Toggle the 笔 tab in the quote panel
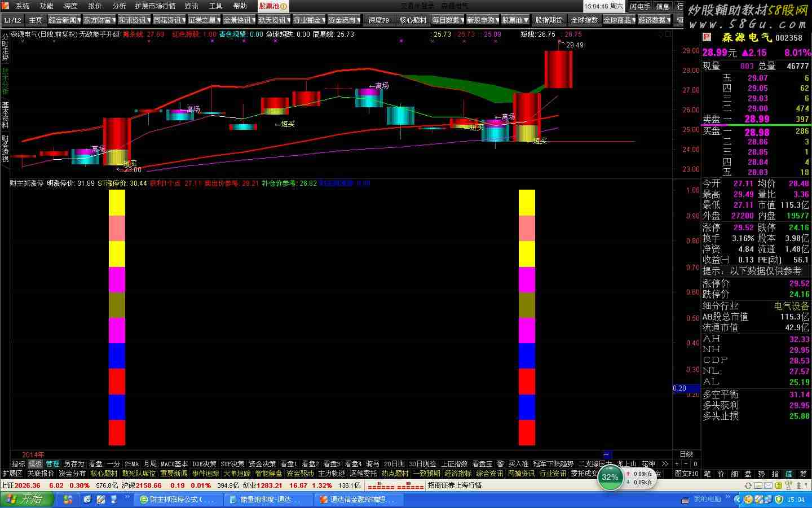 [x=707, y=474]
